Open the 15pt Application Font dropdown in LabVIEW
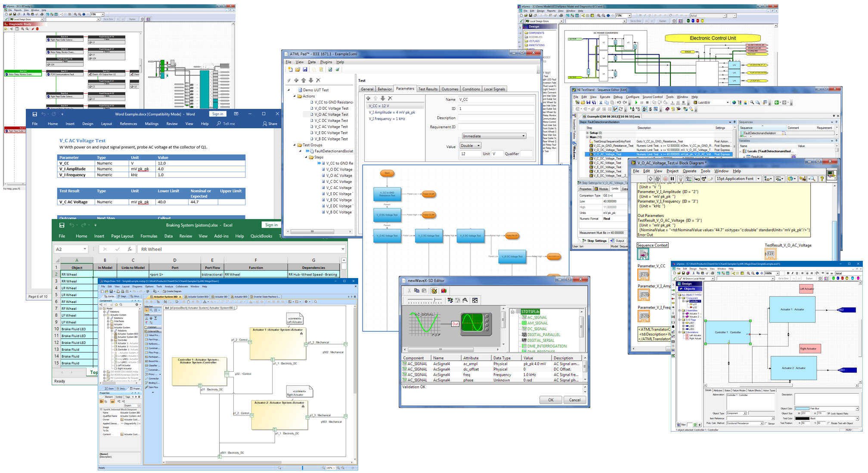The image size is (868, 473). [758, 179]
